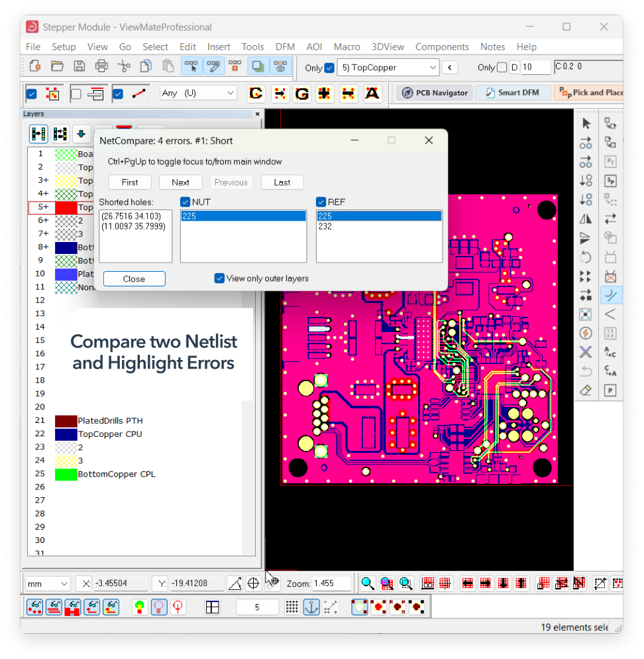The image size is (644, 659).
Task: Click the Close button in NetCompare dialog
Action: [134, 279]
